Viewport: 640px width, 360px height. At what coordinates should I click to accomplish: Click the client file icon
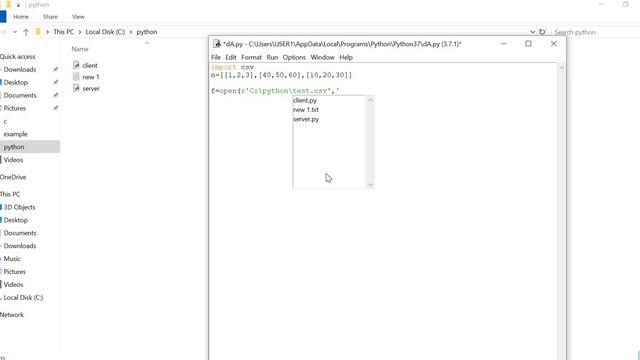[x=76, y=65]
